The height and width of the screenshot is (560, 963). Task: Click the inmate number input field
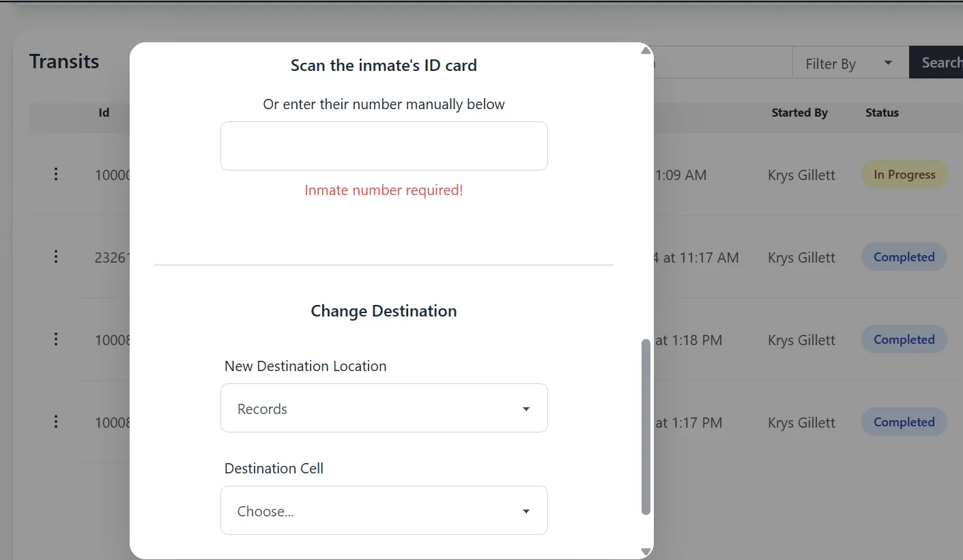coord(384,145)
